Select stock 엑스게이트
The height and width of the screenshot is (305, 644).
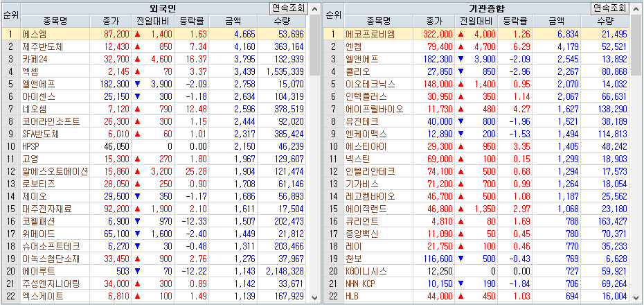tap(43, 296)
